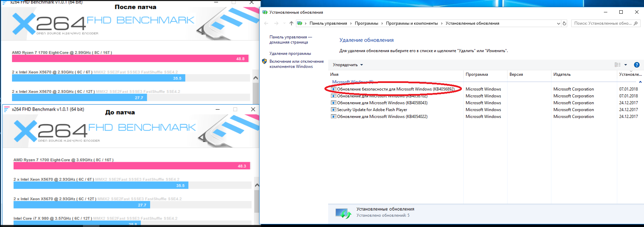The image size is (644, 227).
Task: Collapse the Microsoft Windows group
Action: pyautogui.click(x=640, y=82)
